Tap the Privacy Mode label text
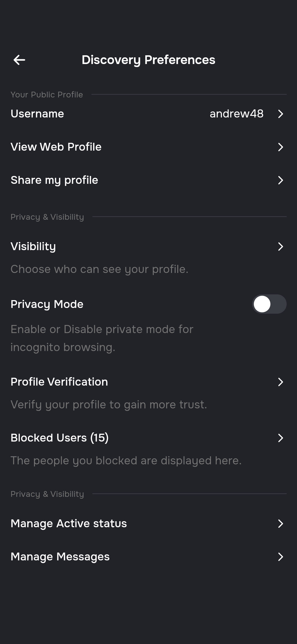Image resolution: width=297 pixels, height=644 pixels. pos(47,304)
